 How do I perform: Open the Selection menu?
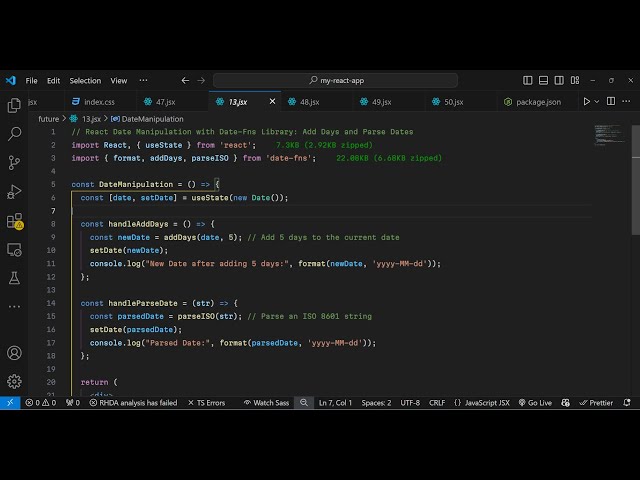tap(85, 80)
